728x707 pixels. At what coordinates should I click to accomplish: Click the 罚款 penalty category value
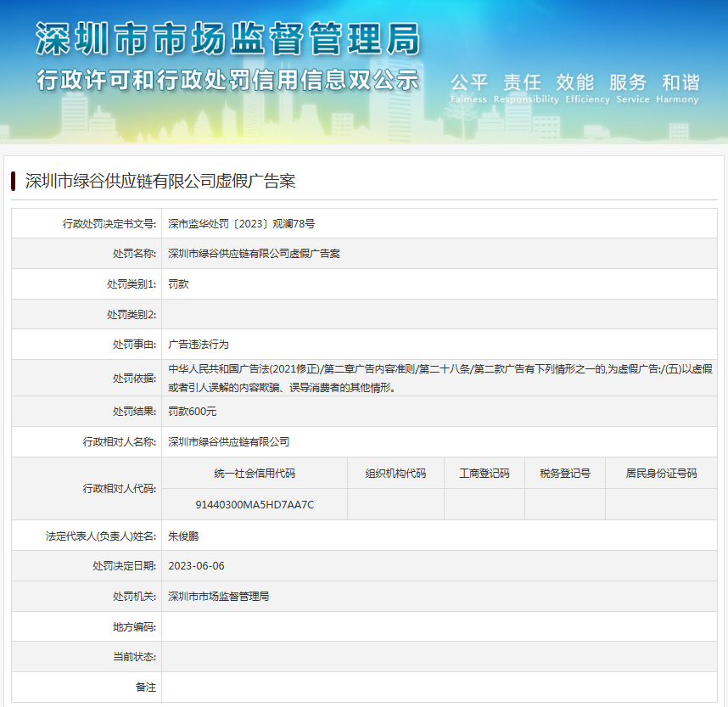[178, 284]
